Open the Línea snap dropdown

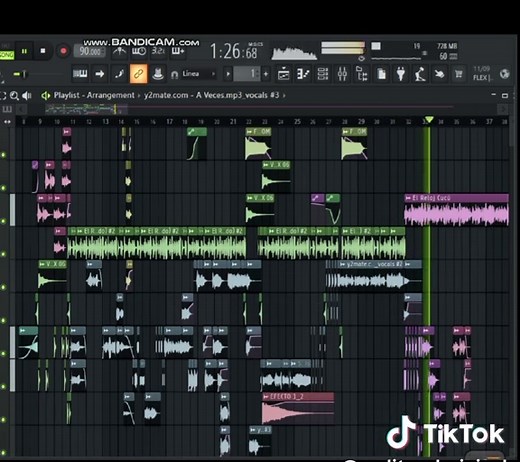pyautogui.click(x=199, y=74)
